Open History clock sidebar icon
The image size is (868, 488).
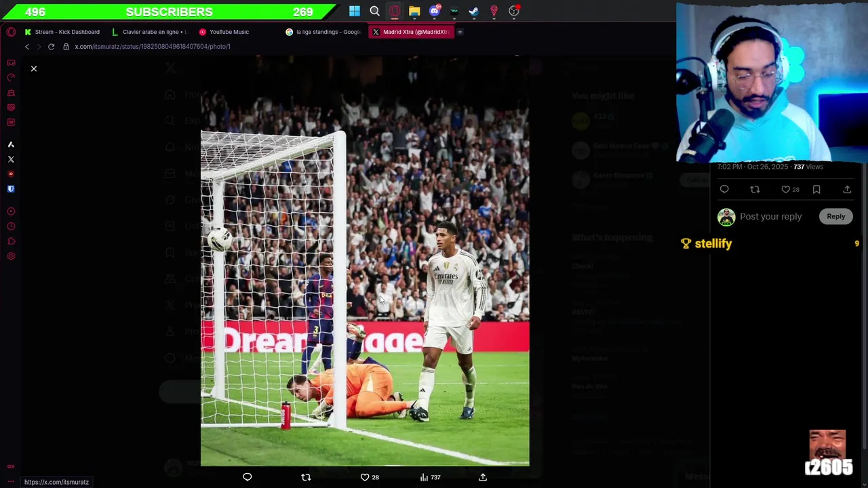pyautogui.click(x=11, y=226)
